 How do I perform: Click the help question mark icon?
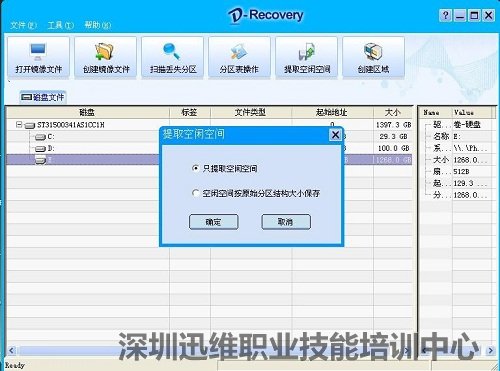(x=445, y=15)
